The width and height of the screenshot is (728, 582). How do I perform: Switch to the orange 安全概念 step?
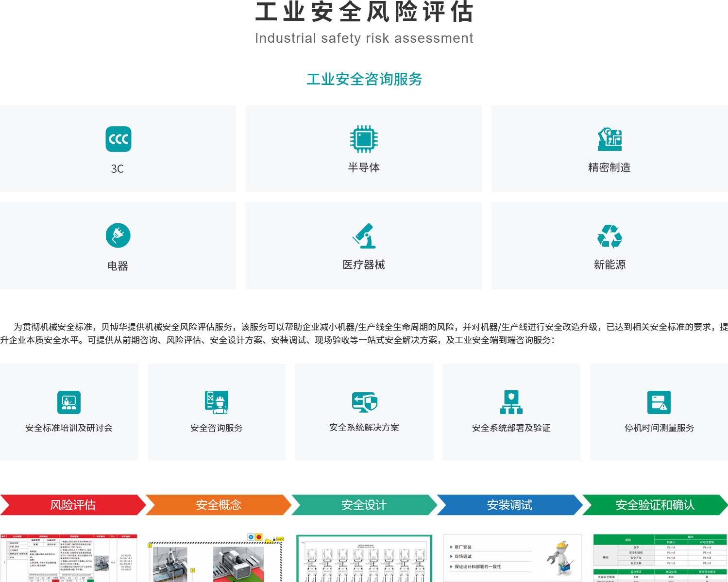coord(218,505)
